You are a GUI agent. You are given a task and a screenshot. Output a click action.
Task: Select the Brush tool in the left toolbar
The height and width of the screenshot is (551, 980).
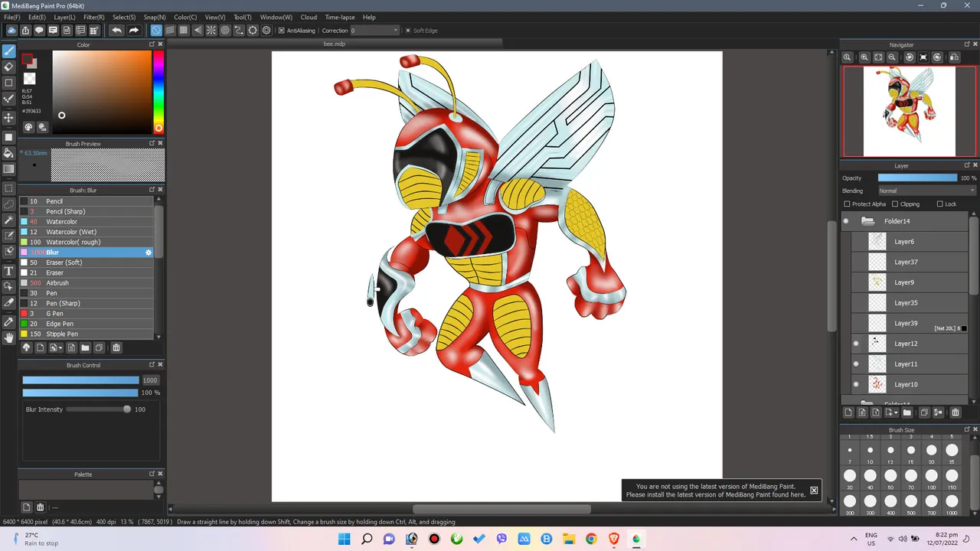pyautogui.click(x=8, y=51)
